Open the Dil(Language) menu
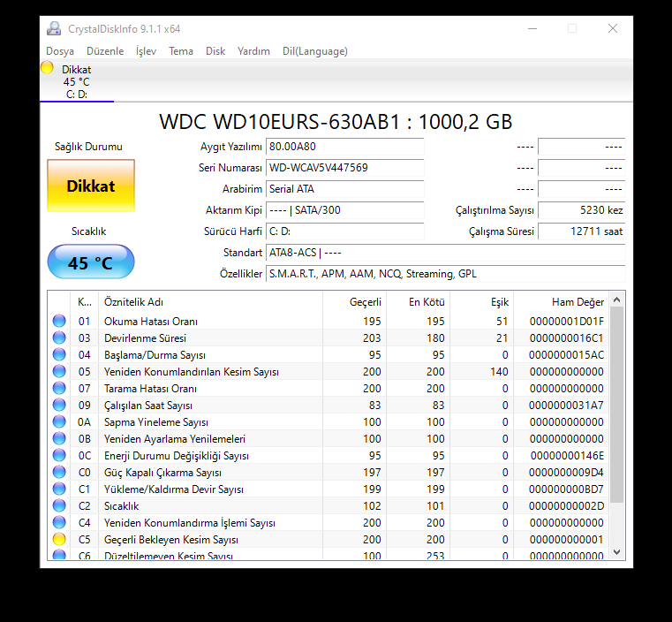The image size is (672, 622). coord(315,51)
